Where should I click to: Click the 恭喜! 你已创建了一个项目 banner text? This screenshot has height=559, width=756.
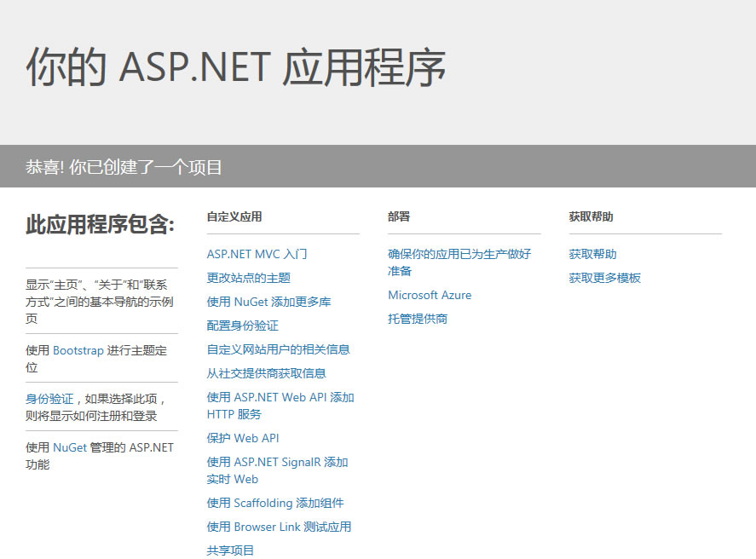coord(124,167)
